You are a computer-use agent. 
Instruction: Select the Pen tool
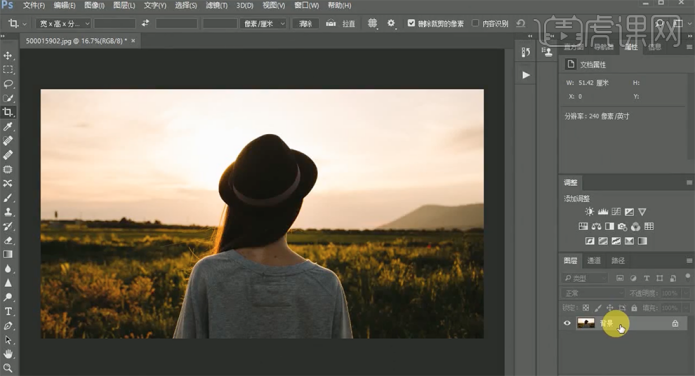point(8,326)
